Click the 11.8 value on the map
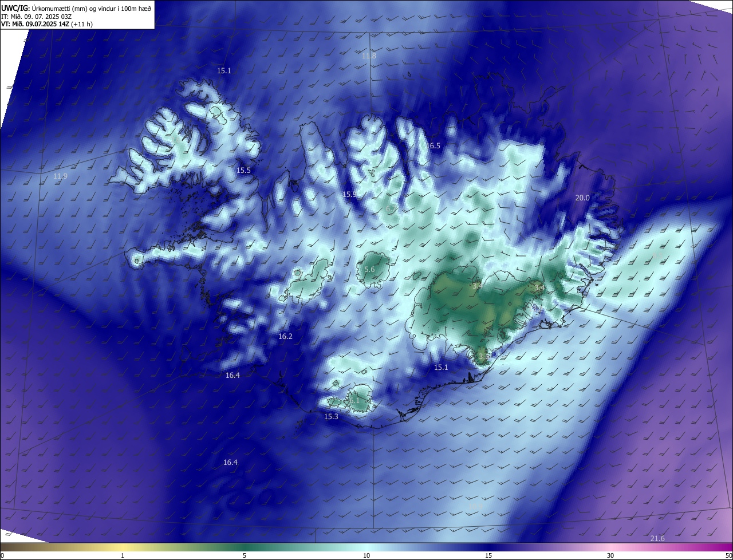This screenshot has width=733, height=560. coord(369,56)
